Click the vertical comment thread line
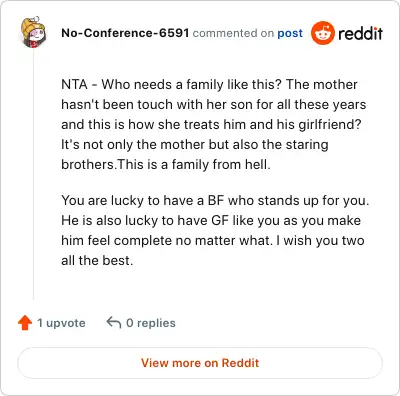 (33, 175)
